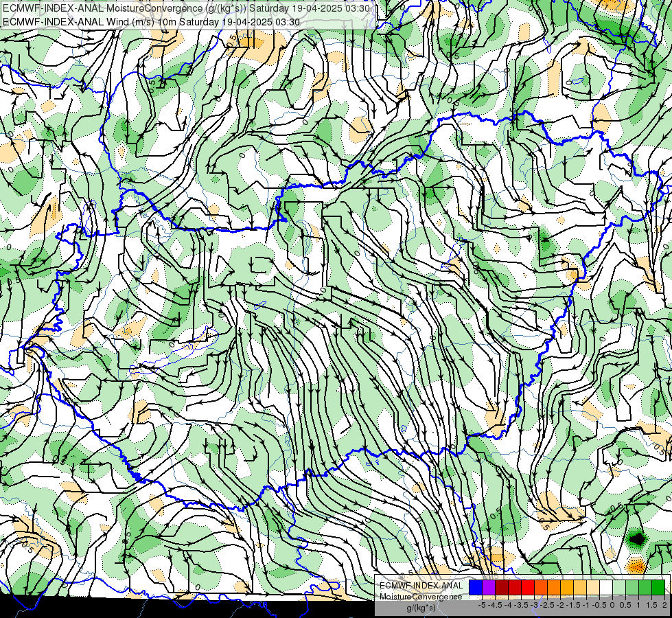Pick the orange legend swatch (-2.5 to -2)
The width and height of the screenshot is (672, 618).
(x=554, y=587)
